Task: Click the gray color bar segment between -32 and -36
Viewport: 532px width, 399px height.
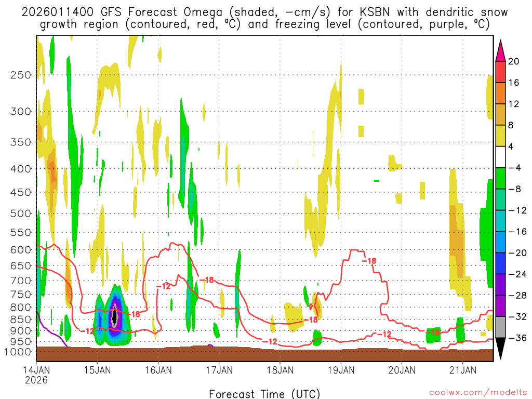Action: tap(500, 327)
